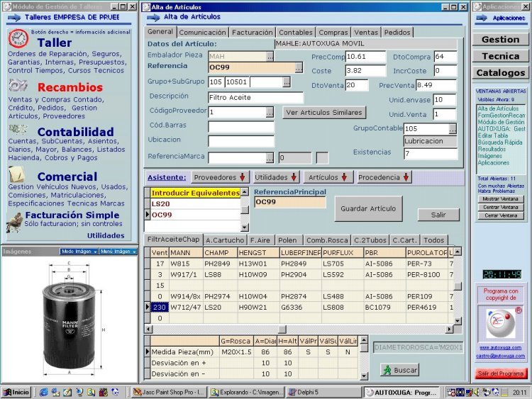Open Internet Explorer from quick launch
The width and height of the screenshot is (532, 399).
tap(43, 392)
